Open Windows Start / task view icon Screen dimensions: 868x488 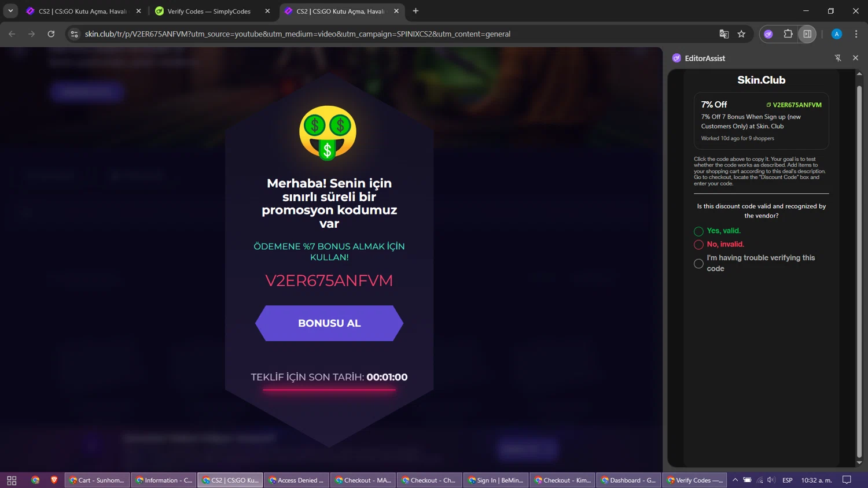click(x=12, y=480)
